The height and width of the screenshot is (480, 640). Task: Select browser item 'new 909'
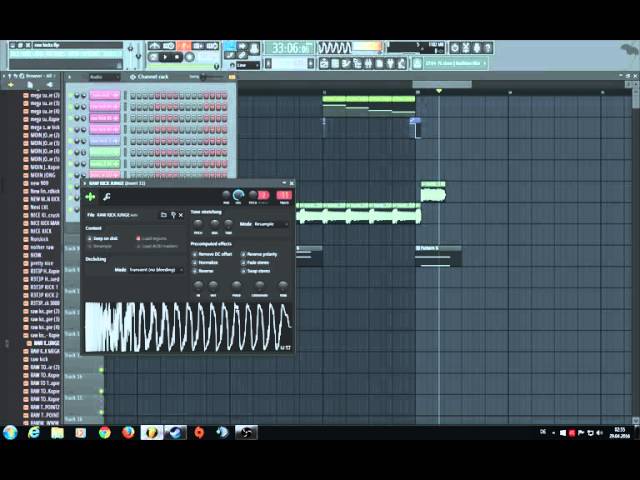point(40,183)
